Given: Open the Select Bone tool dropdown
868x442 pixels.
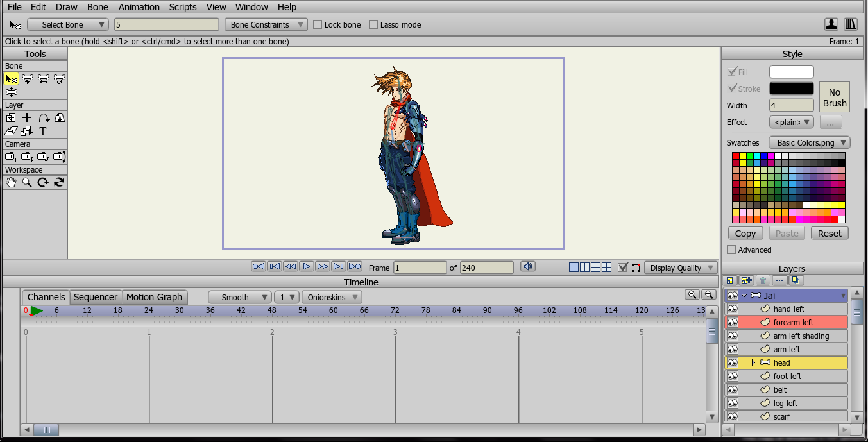Looking at the screenshot, I should [68, 24].
